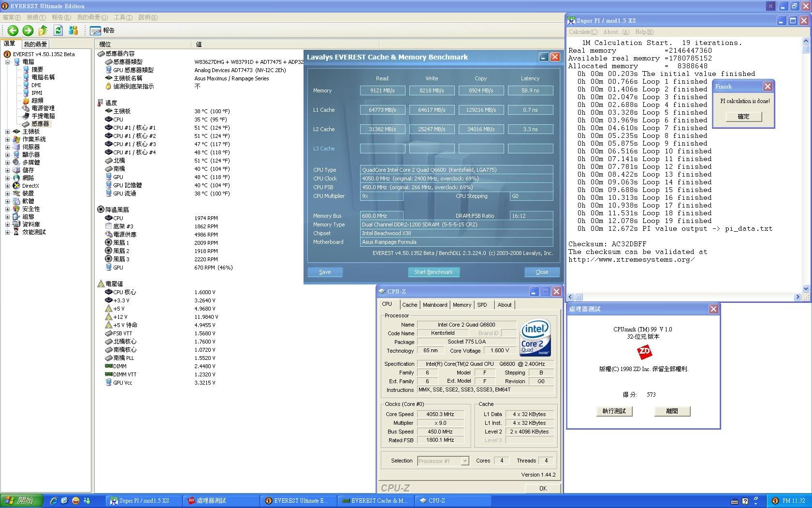Expand the 網路 network tree node
Screen dimensions: 812x508
click(x=7, y=178)
